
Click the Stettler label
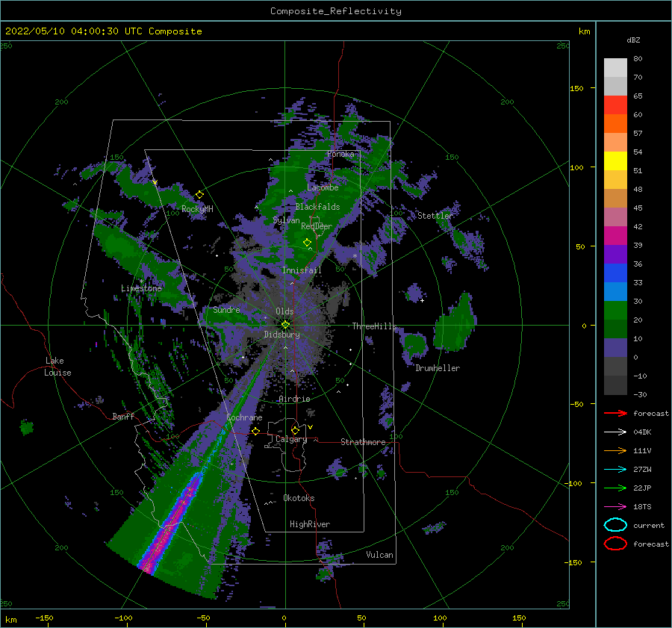435,216
